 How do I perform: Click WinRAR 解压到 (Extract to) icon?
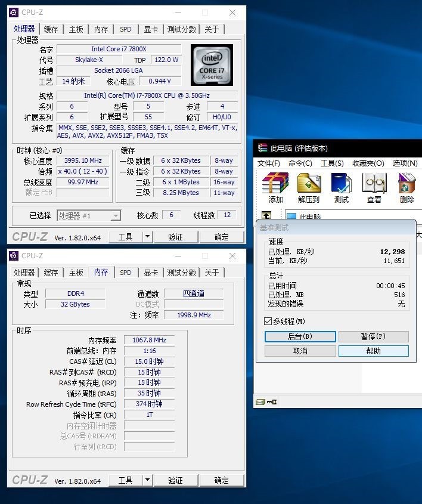(x=309, y=188)
